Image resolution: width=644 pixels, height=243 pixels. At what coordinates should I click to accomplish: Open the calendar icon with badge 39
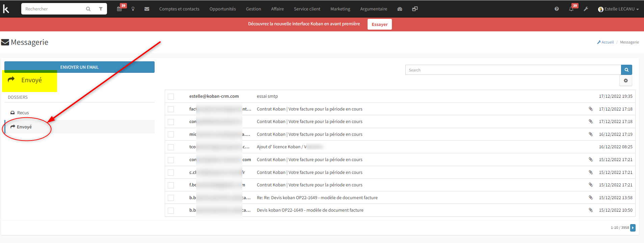click(x=119, y=9)
